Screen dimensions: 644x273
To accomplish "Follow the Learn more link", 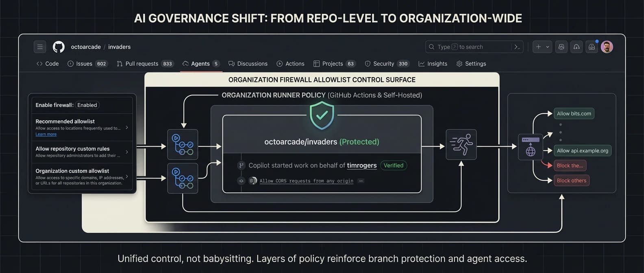I will 46,134.
